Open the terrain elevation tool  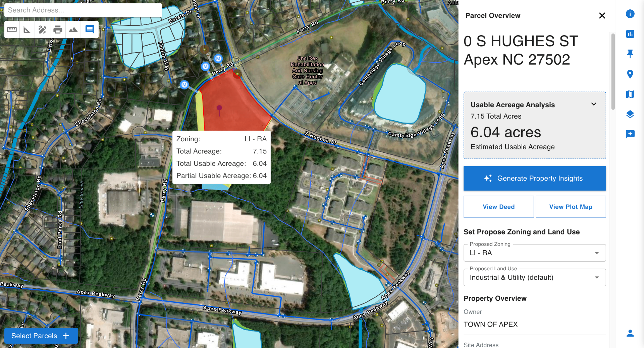[73, 29]
